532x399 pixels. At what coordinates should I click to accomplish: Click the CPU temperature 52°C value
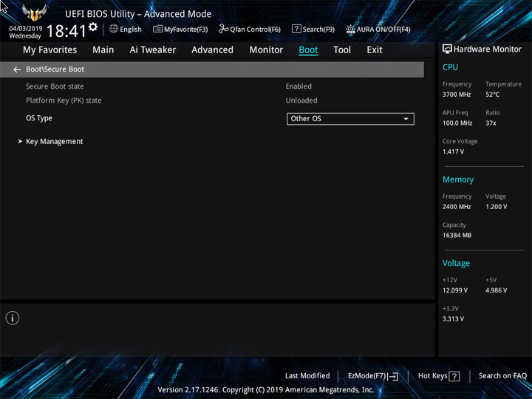(x=492, y=95)
